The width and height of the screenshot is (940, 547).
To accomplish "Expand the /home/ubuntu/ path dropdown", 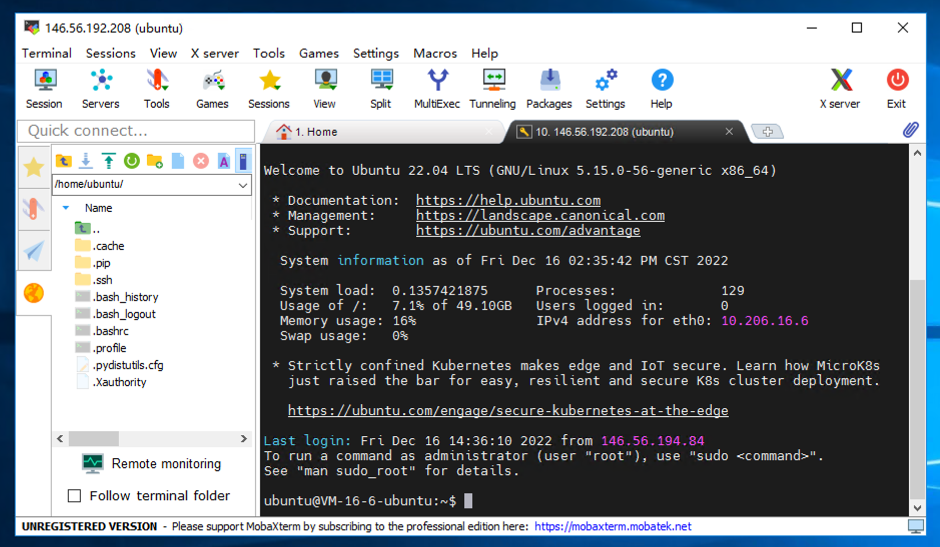I will 243,185.
